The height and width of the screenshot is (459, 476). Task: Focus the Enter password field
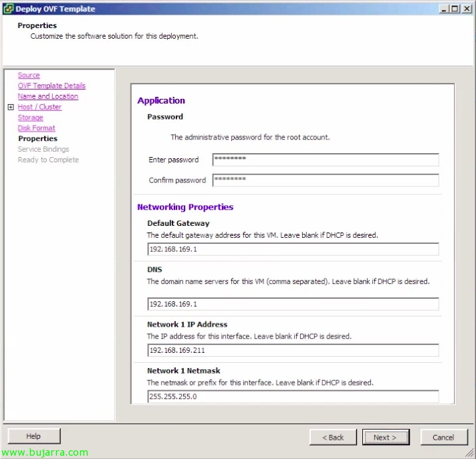pos(326,160)
